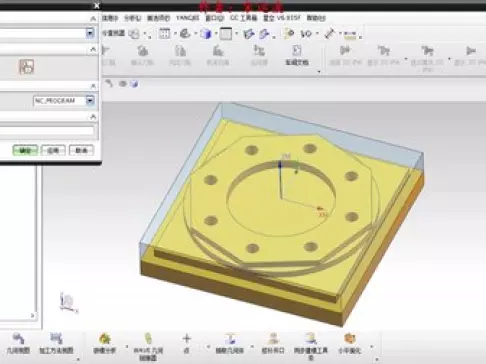Click the draft analysis icon in bottom toolbar
The image size is (486, 364).
coord(104,343)
